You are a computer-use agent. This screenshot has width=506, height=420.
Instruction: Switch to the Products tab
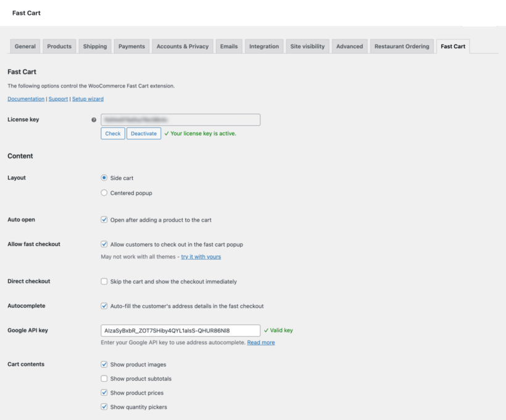[x=59, y=46]
